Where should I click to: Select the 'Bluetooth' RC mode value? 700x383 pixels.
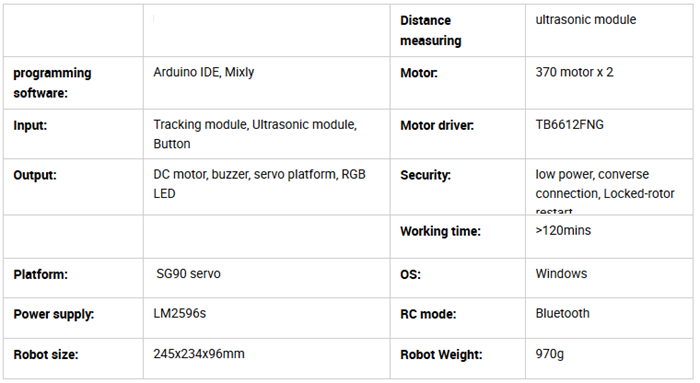click(x=562, y=313)
